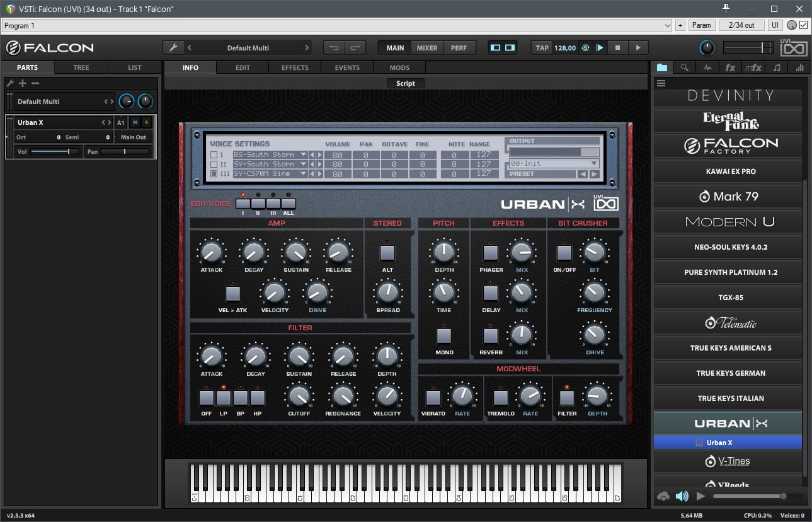Screen dimensions: 812x522
Task: Toggle the DELAY effect switch
Action: [x=491, y=293]
